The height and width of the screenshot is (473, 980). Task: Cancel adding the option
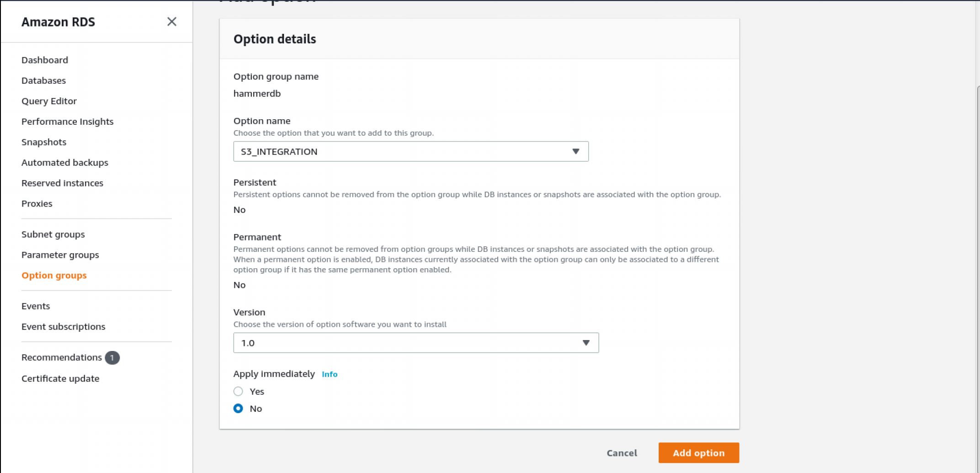621,453
